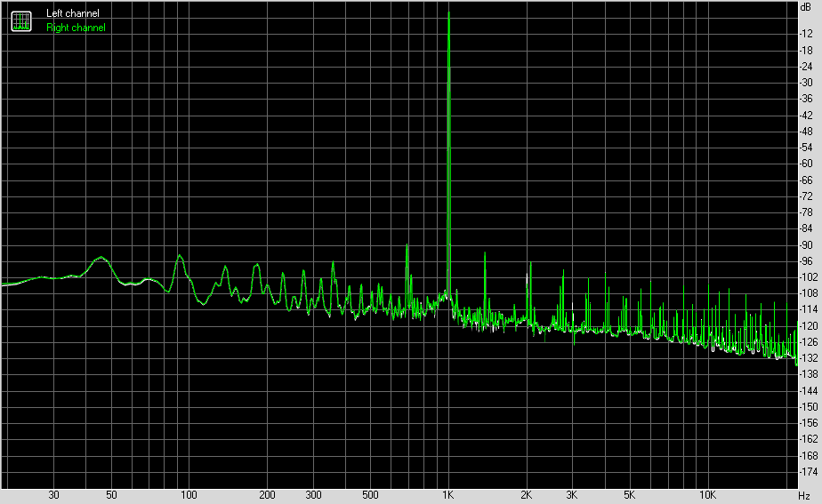Click the "-102" dB scale label
822x504 pixels.
tap(808, 277)
